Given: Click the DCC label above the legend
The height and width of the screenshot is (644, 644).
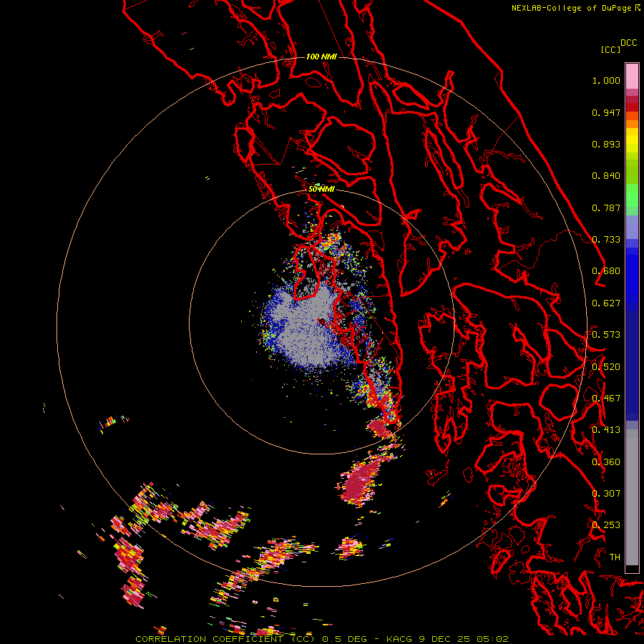Looking at the screenshot, I should pos(628,43).
